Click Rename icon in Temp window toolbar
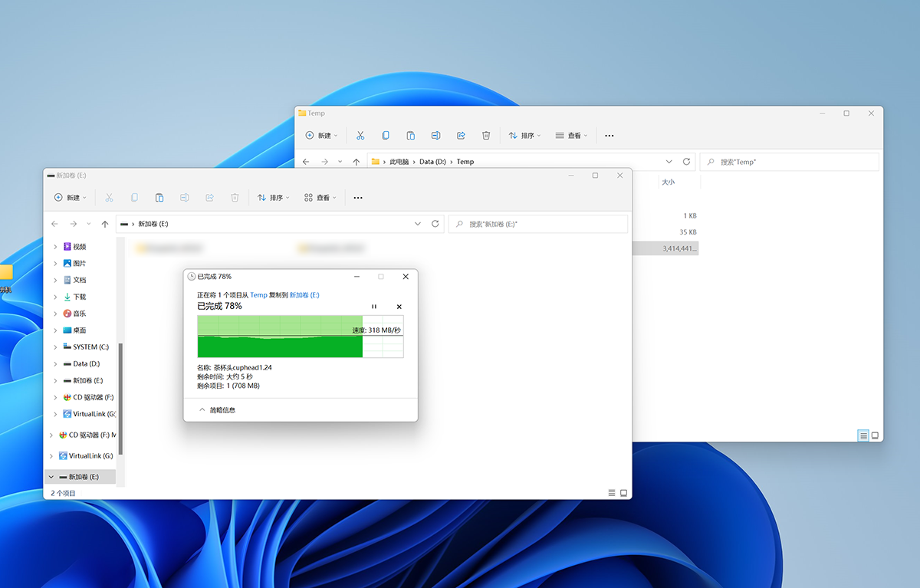 (435, 136)
